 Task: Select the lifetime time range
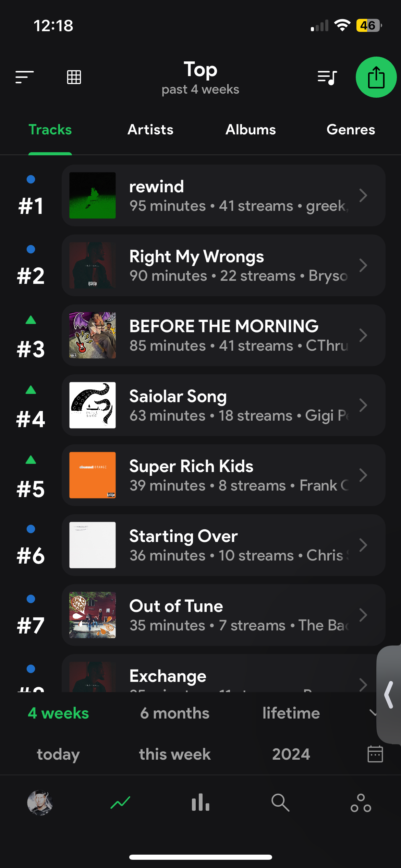click(291, 713)
